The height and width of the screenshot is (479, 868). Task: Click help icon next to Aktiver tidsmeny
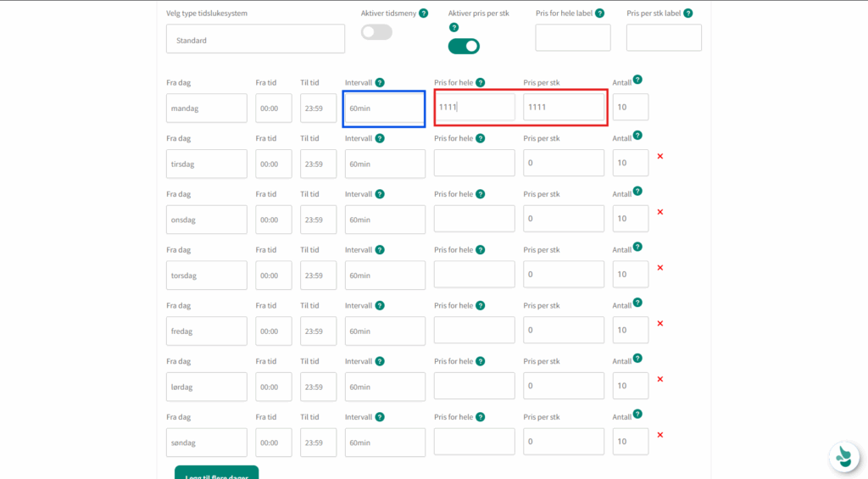423,14
